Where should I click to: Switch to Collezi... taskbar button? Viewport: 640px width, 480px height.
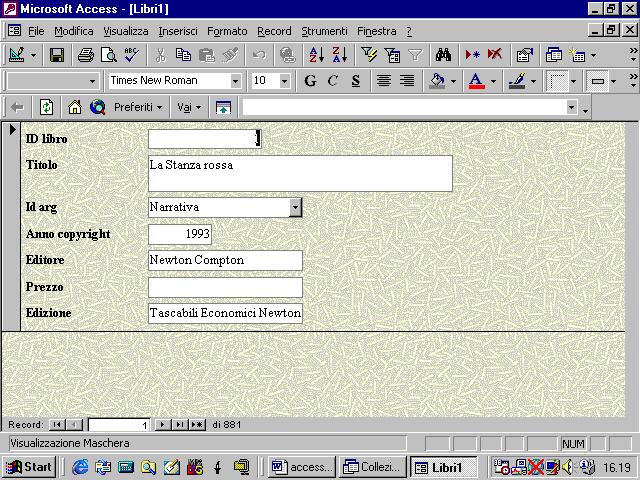(372, 467)
